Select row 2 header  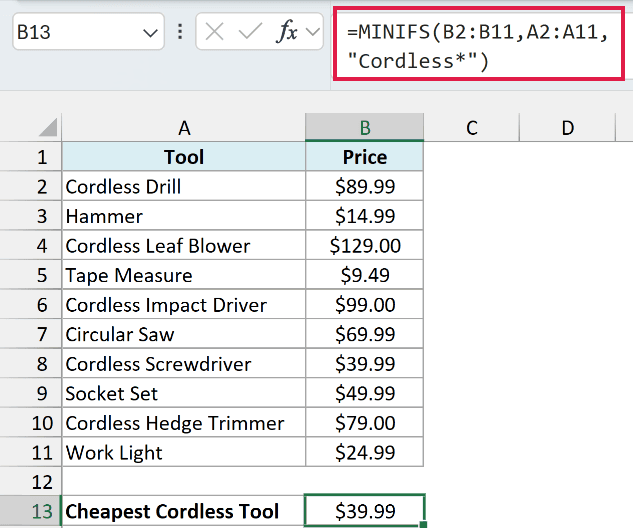click(31, 186)
